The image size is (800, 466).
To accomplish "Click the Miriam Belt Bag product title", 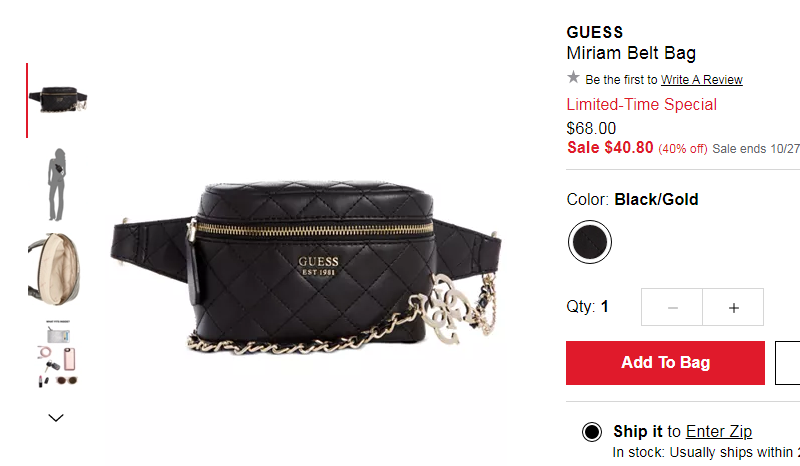I will tap(631, 53).
